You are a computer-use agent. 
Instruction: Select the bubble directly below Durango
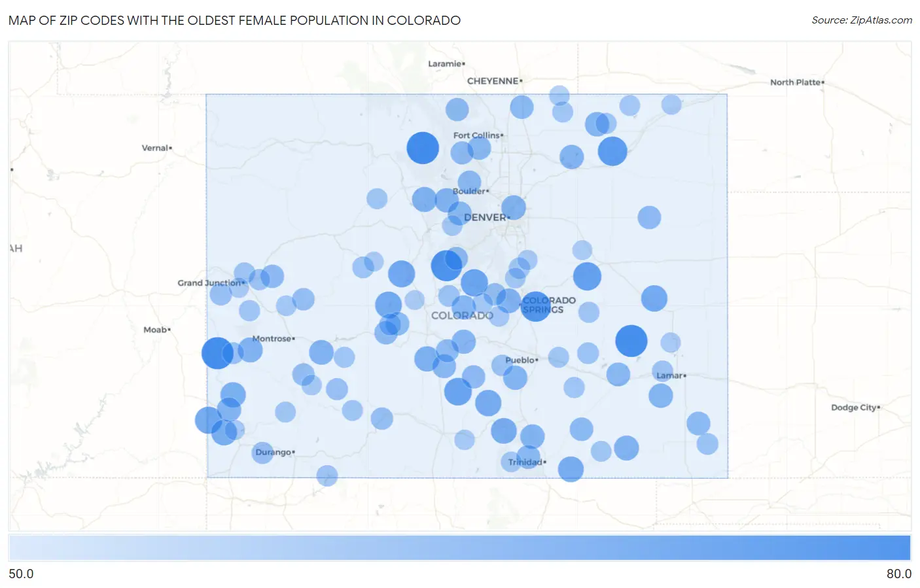[327, 476]
